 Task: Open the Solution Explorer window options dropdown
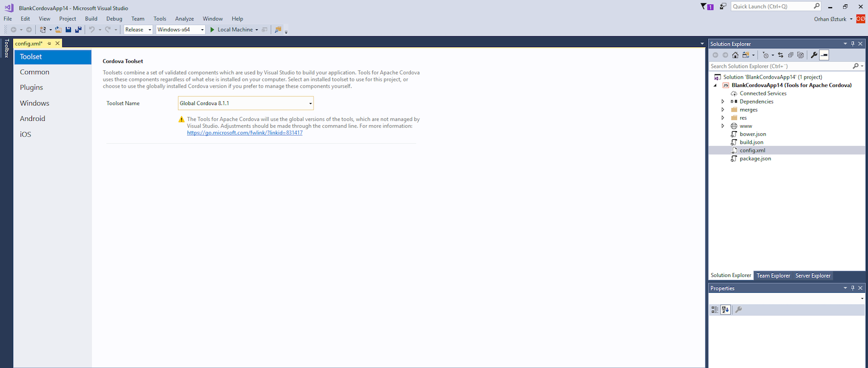[x=845, y=44]
